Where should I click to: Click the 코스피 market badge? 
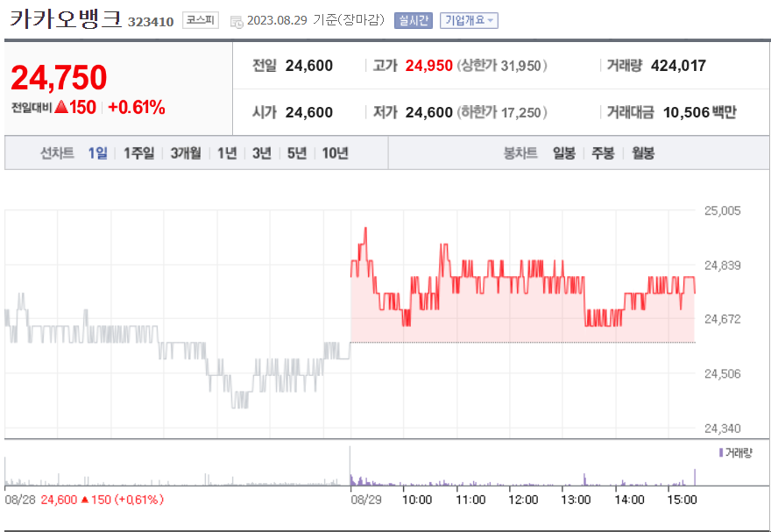click(200, 20)
